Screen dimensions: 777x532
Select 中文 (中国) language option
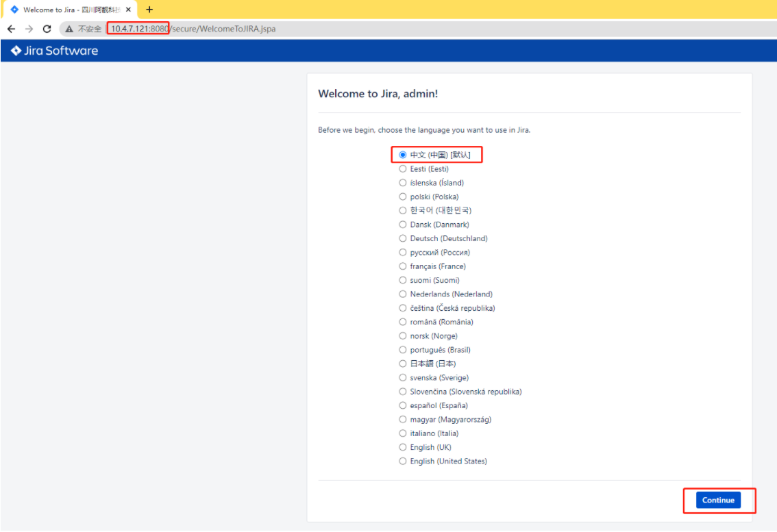(403, 155)
